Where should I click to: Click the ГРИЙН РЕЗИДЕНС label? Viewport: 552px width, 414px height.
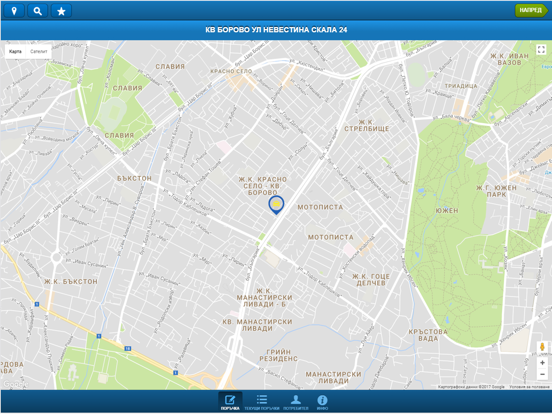pos(278,355)
